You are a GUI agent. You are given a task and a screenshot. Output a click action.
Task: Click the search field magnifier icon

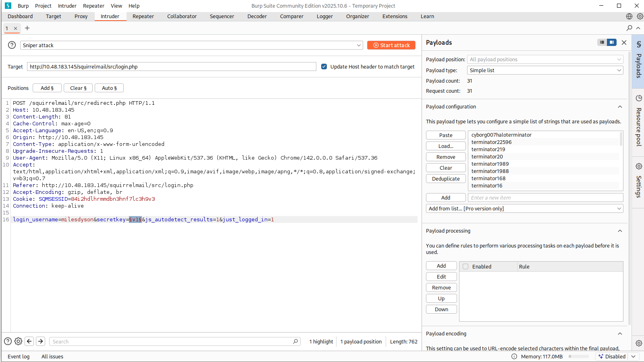tap(295, 341)
